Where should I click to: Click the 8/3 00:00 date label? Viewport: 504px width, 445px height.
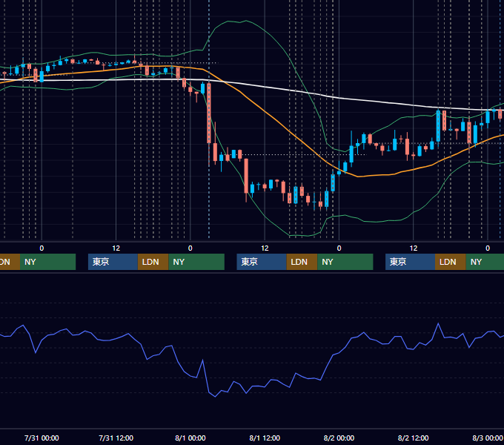(487, 438)
